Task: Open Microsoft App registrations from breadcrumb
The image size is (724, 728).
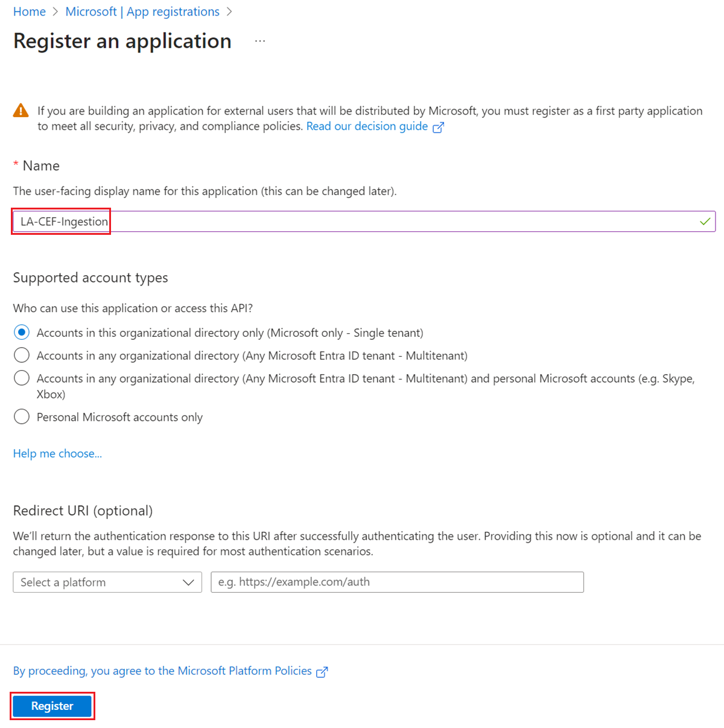Action: point(142,11)
